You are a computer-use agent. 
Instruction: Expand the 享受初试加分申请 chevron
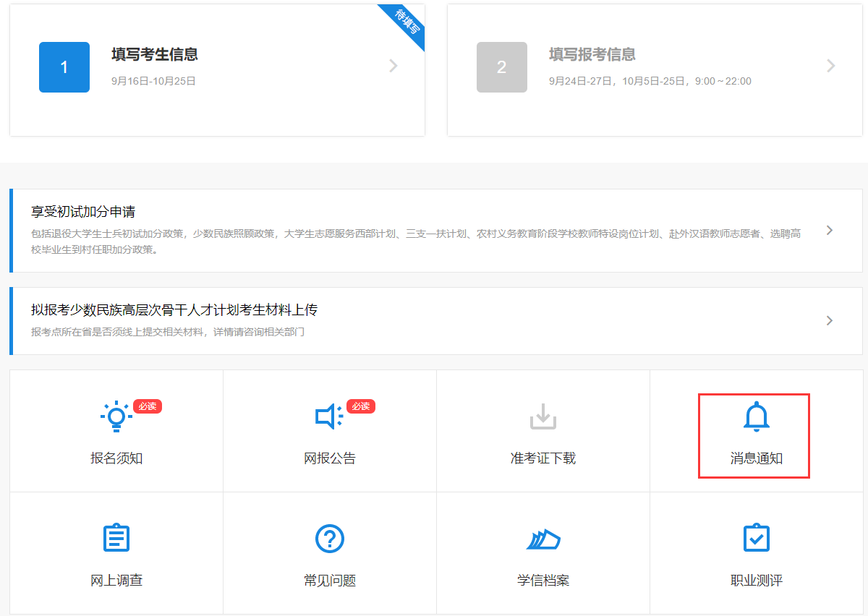[x=830, y=231]
